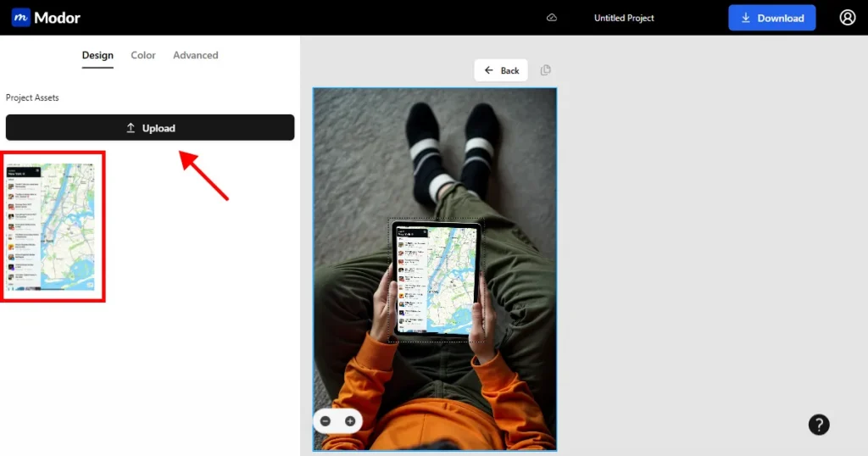Click the Project Assets label

coord(32,97)
